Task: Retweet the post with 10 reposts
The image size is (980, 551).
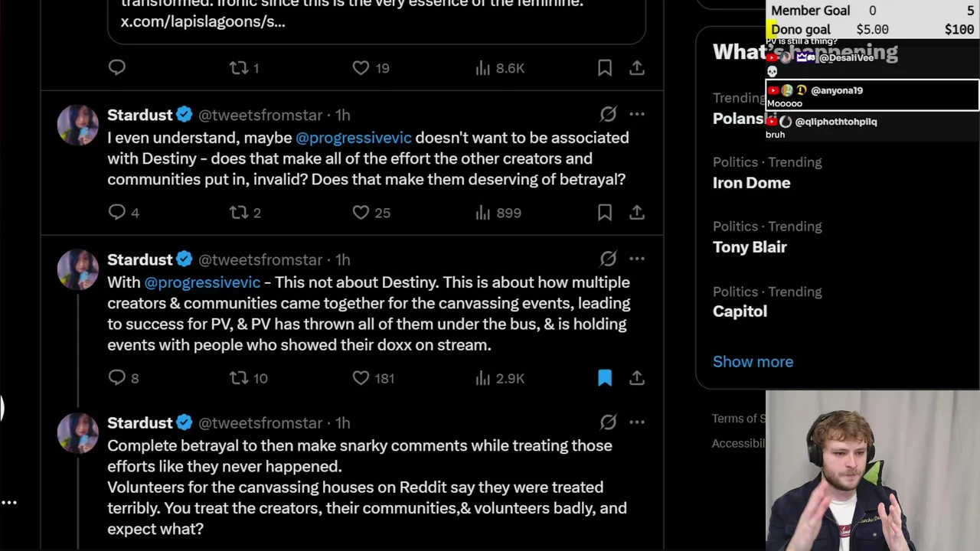Action: point(240,377)
